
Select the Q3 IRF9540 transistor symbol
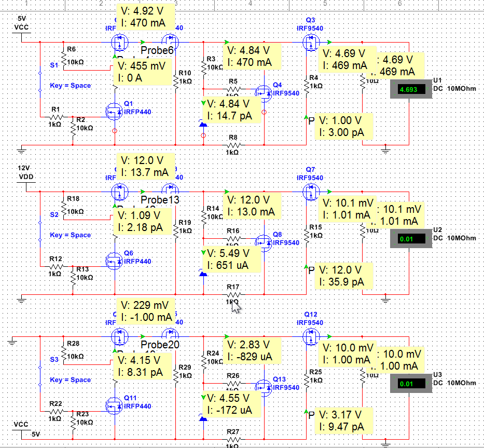click(311, 43)
